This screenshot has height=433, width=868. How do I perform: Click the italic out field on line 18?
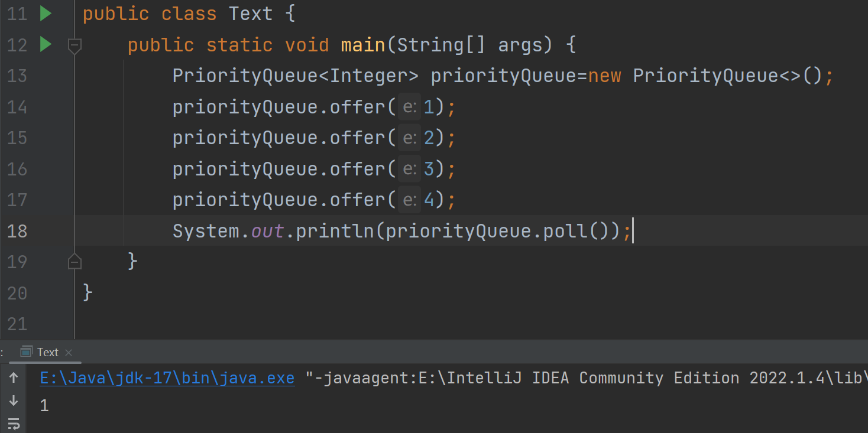[x=267, y=231]
